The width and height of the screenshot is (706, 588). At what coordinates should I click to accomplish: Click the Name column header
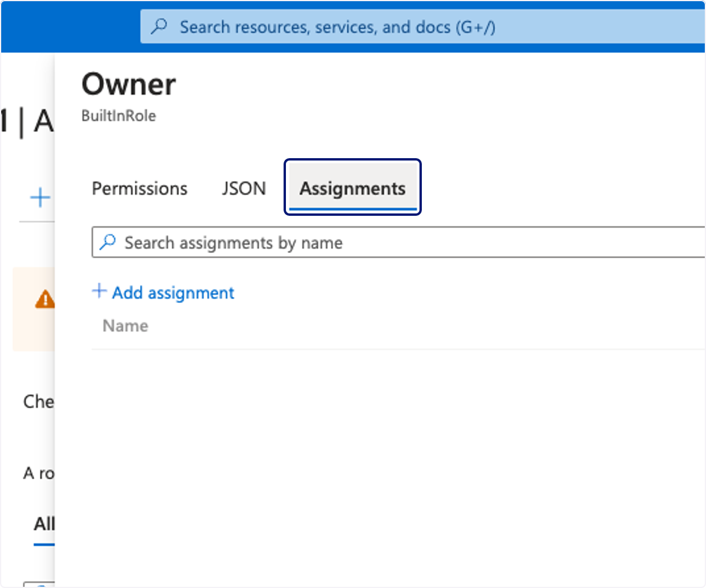tap(125, 326)
